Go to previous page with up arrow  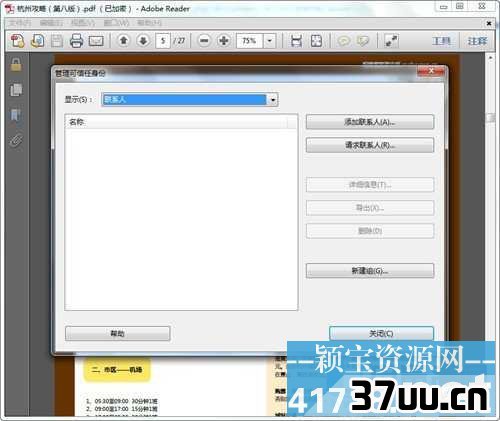tap(124, 41)
